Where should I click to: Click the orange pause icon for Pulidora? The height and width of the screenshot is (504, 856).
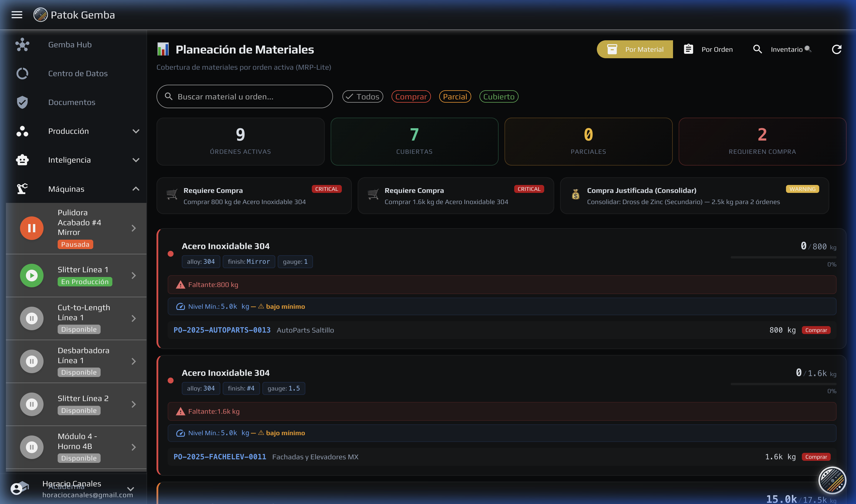[31, 228]
